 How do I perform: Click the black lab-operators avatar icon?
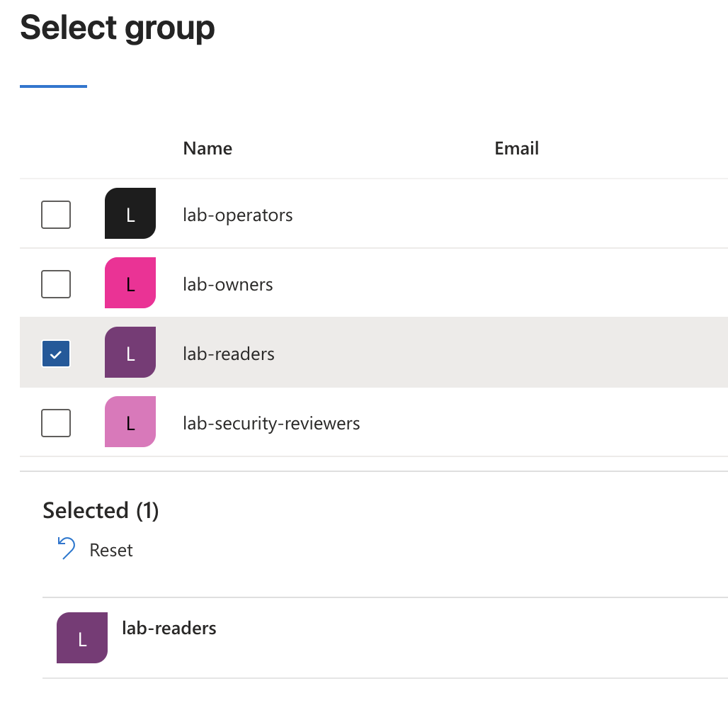pos(130,213)
